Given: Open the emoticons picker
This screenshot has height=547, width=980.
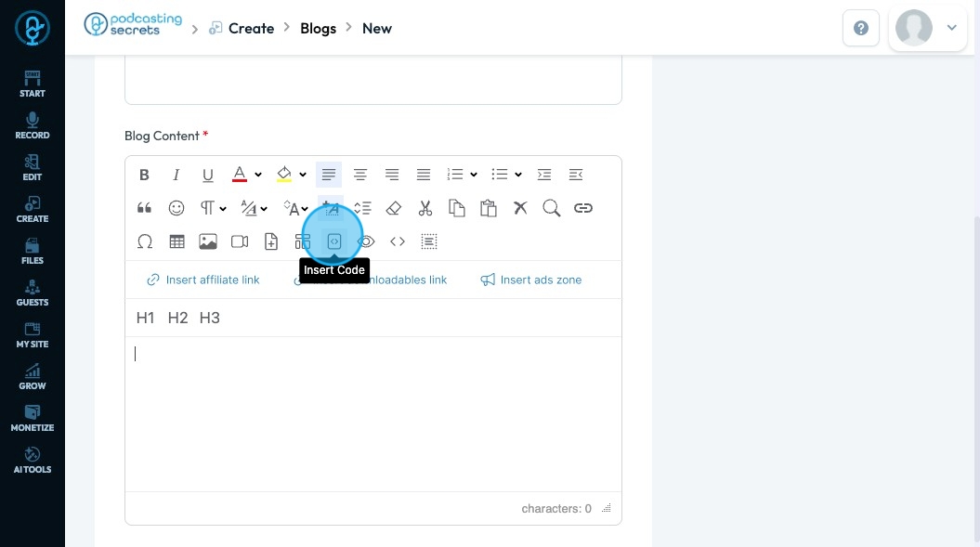Looking at the screenshot, I should 176,208.
